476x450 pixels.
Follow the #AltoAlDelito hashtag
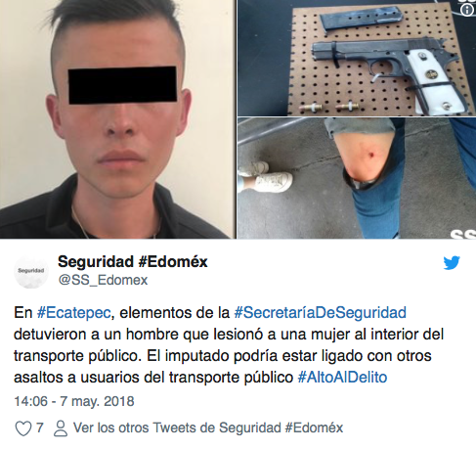(342, 378)
